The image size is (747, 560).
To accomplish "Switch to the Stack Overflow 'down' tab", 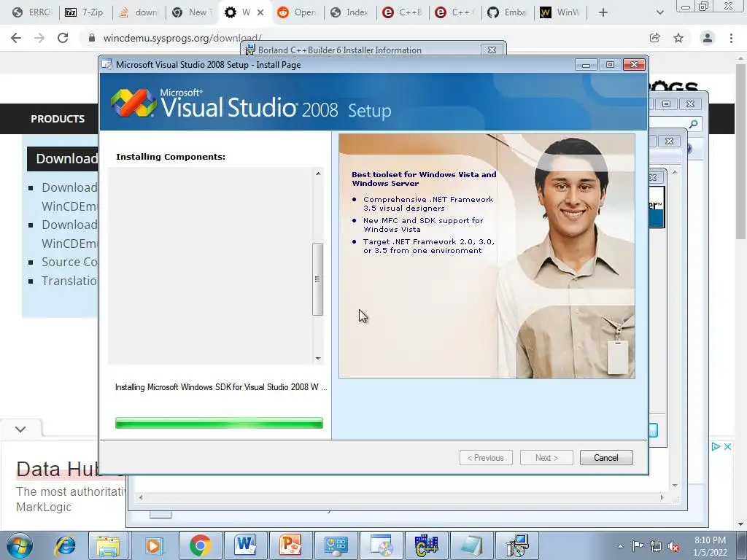I will tap(138, 12).
